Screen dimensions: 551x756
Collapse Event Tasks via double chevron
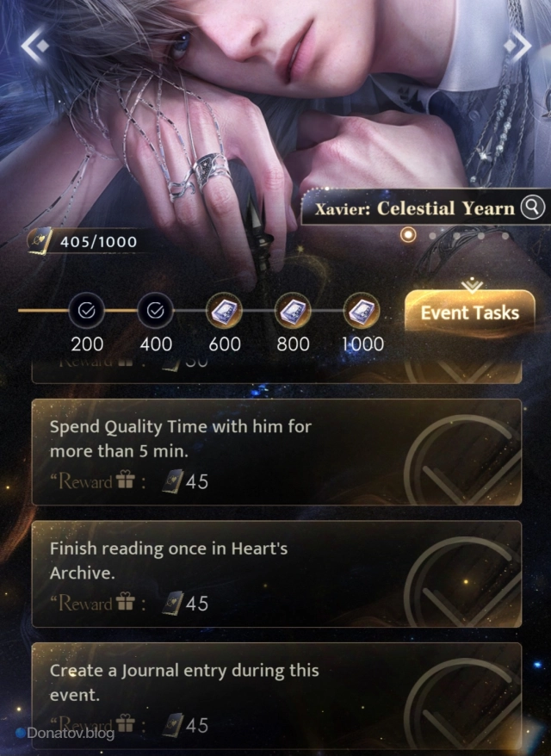click(x=472, y=285)
